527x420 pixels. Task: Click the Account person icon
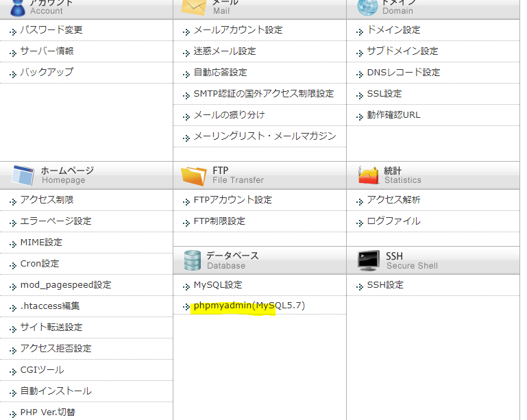coord(18,8)
